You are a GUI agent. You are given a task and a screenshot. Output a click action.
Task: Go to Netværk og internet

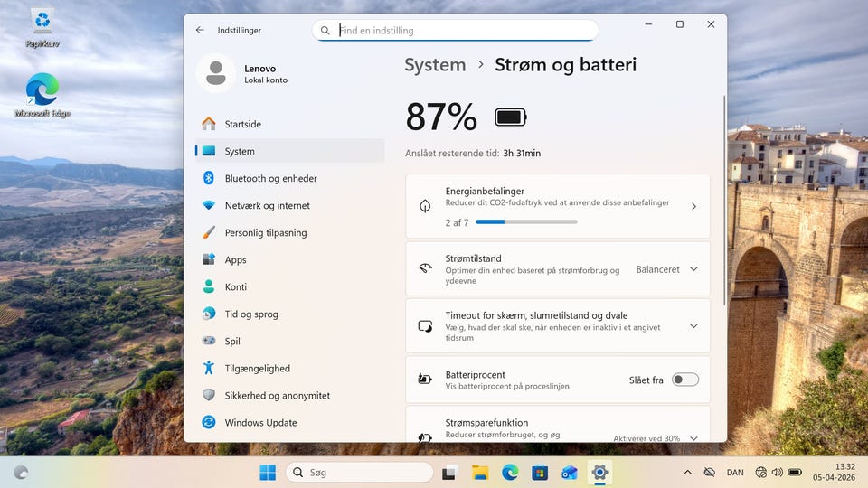click(267, 206)
